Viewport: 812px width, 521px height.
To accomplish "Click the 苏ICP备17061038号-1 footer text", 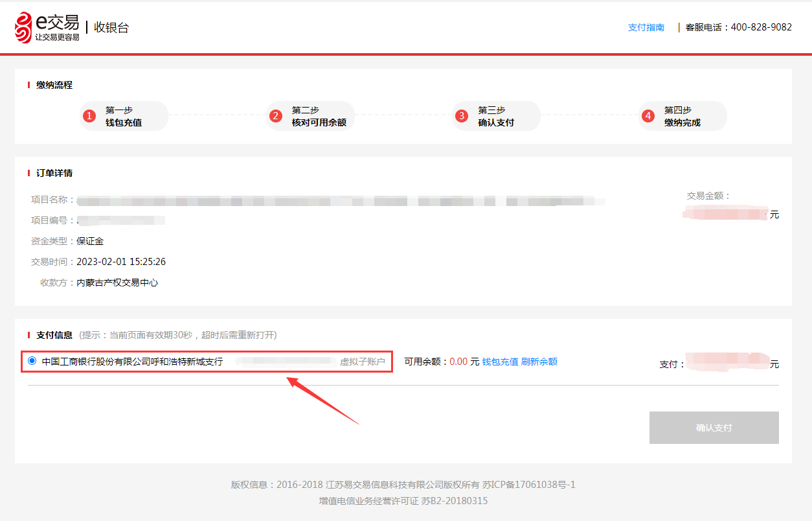I will [x=529, y=485].
